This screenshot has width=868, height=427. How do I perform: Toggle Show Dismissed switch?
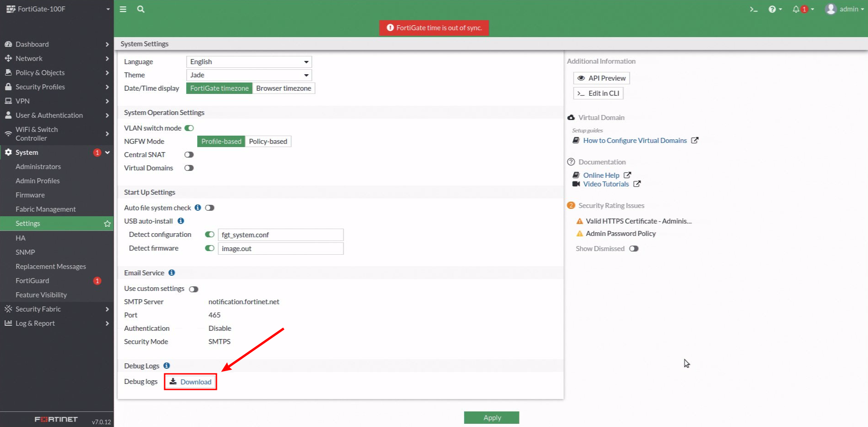[634, 249]
